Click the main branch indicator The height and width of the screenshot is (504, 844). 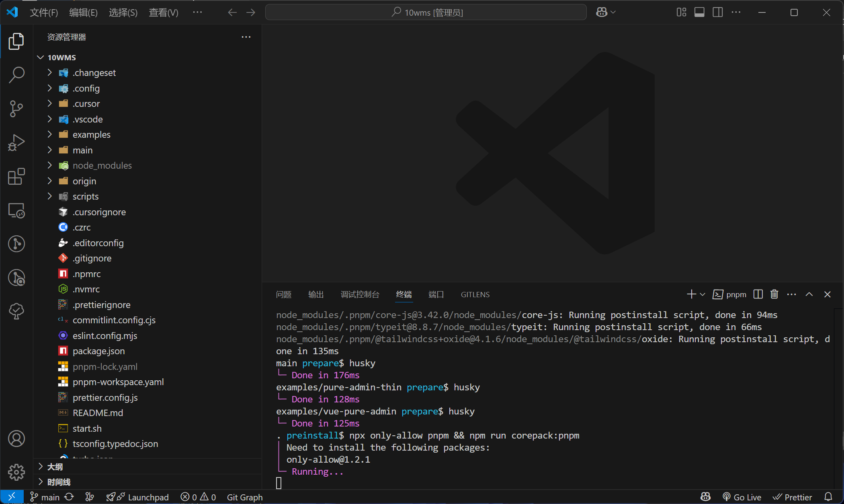45,497
